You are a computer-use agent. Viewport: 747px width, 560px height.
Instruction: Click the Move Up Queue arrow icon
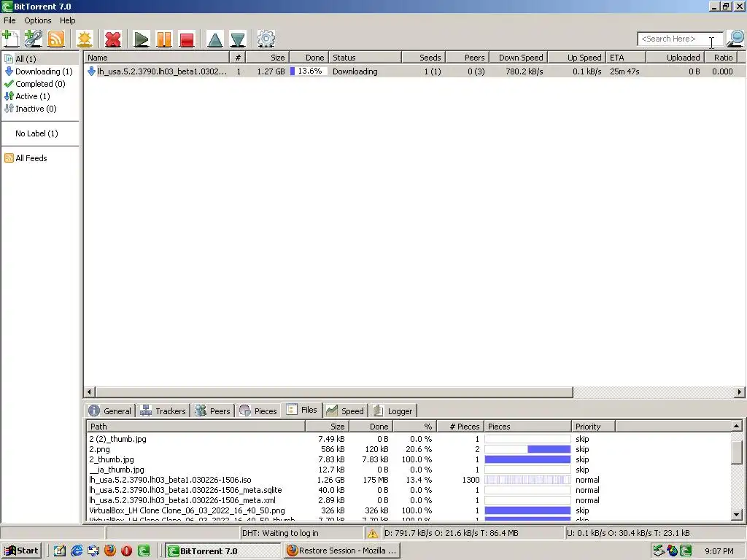[215, 39]
